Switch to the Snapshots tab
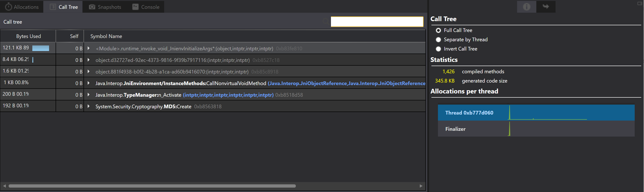 coord(105,7)
